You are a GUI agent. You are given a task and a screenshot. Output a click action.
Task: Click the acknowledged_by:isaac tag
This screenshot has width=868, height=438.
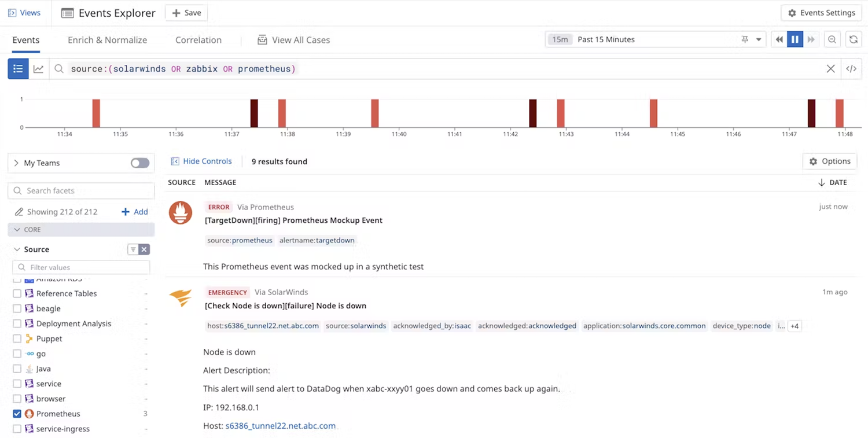coord(432,326)
